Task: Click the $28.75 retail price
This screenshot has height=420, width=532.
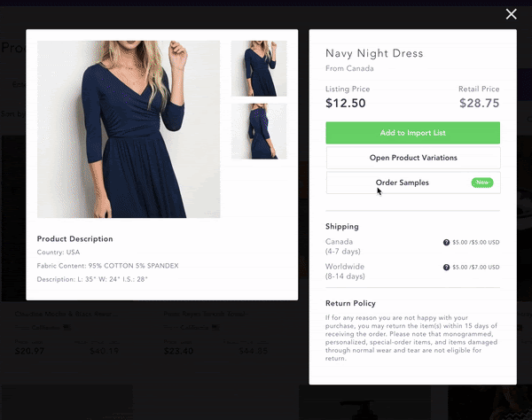Action: (x=480, y=103)
